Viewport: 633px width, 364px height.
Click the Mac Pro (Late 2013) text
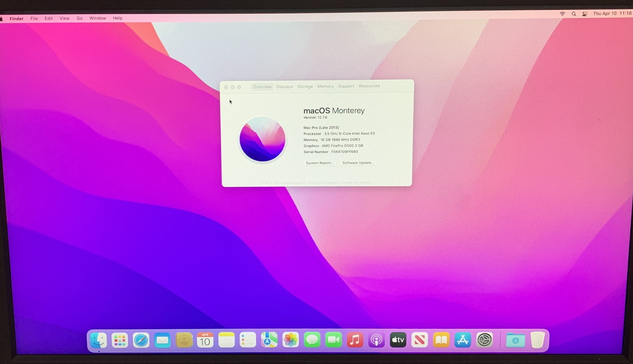[321, 127]
